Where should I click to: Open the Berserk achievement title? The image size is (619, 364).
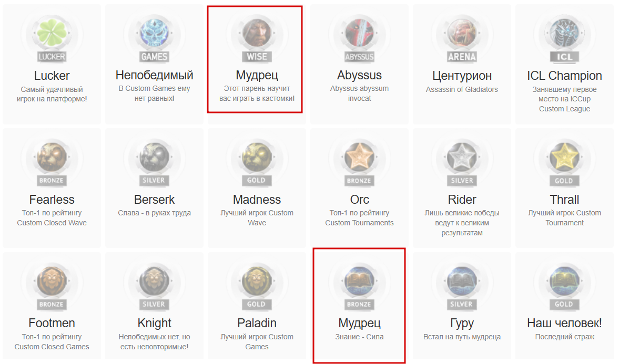(154, 200)
